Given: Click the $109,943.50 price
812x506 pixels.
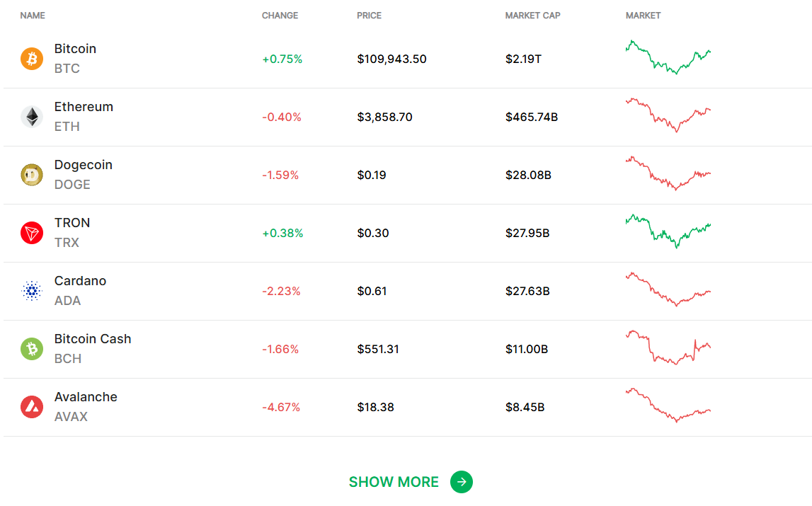Looking at the screenshot, I should pyautogui.click(x=392, y=59).
